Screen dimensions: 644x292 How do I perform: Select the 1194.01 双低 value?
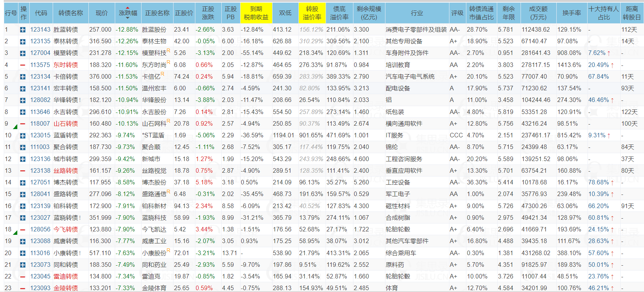click(283, 135)
